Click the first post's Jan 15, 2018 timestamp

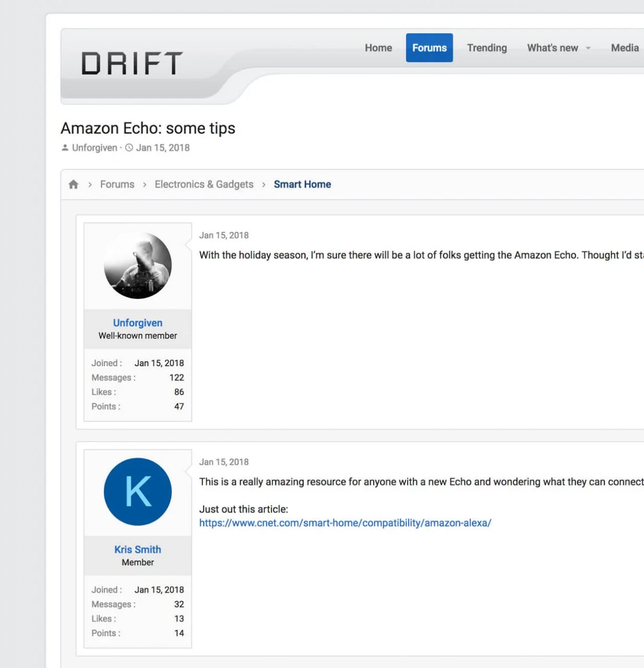point(224,235)
